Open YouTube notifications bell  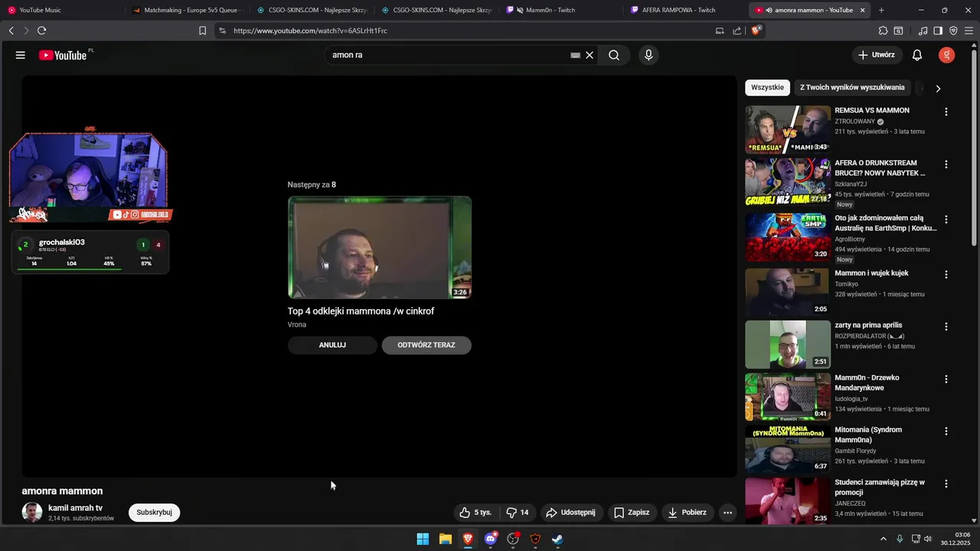click(x=917, y=55)
